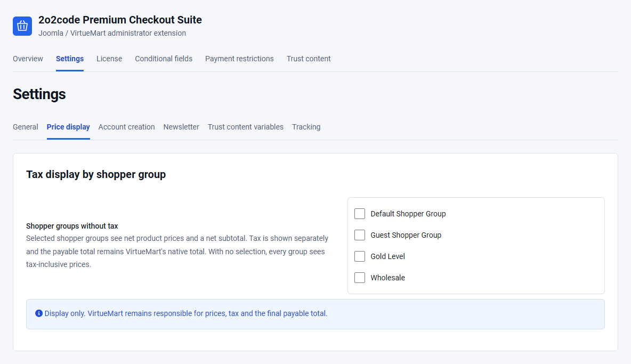The width and height of the screenshot is (631, 364).
Task: Select the Settings main tab
Action: pos(70,59)
